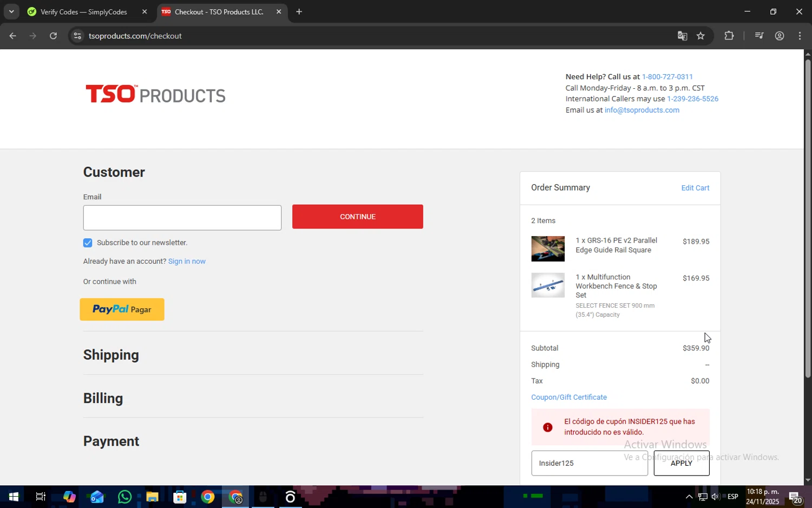Close the Checkout TSO Products tab

(279, 12)
